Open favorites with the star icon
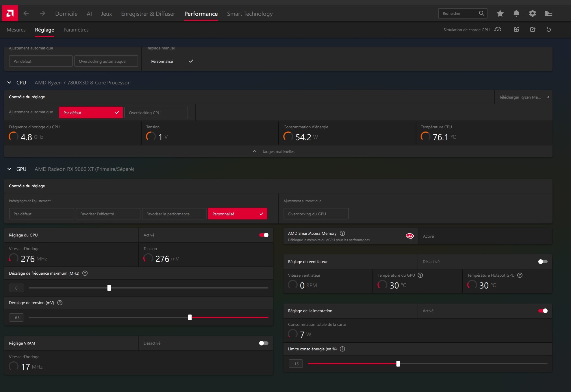Screen dimensions: 571x392 click(x=500, y=13)
